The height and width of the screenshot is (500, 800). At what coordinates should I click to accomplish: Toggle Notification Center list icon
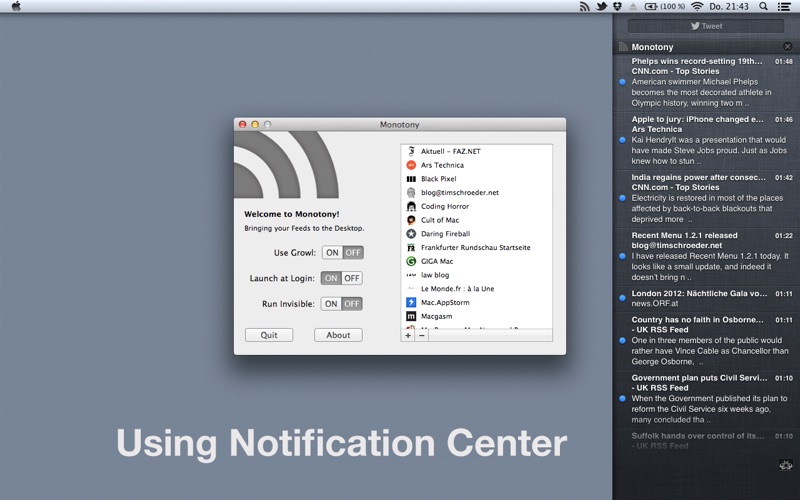(784, 7)
